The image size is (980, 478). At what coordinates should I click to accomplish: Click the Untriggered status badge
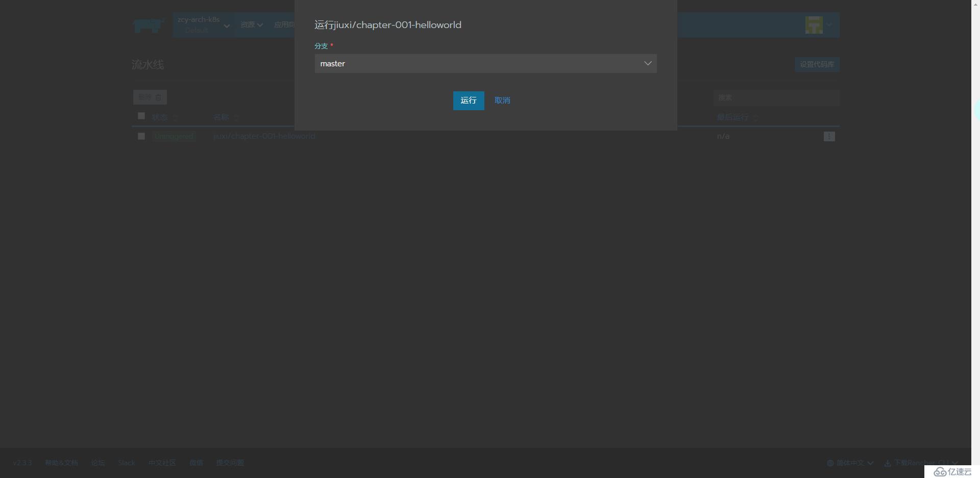tap(174, 136)
